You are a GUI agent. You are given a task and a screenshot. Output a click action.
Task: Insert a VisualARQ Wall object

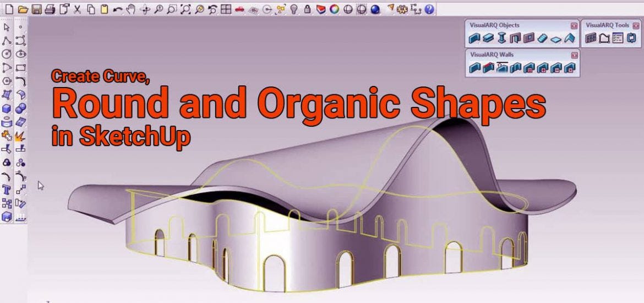pos(474,39)
